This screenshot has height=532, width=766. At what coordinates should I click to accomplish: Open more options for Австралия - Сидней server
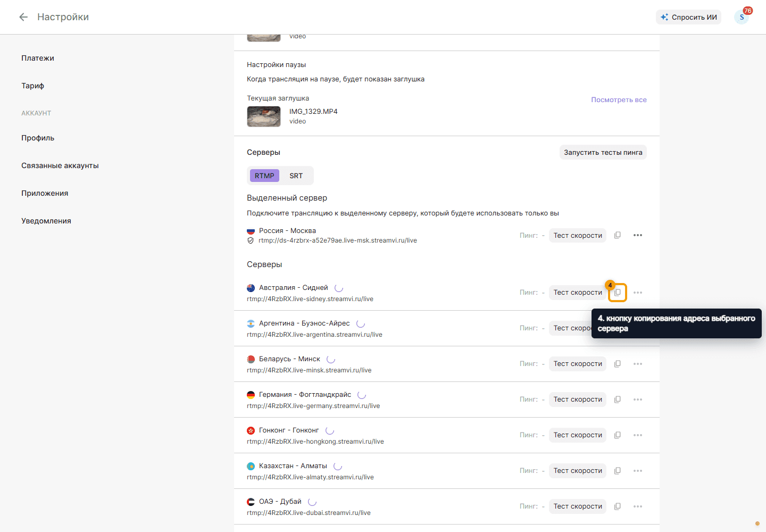point(638,293)
